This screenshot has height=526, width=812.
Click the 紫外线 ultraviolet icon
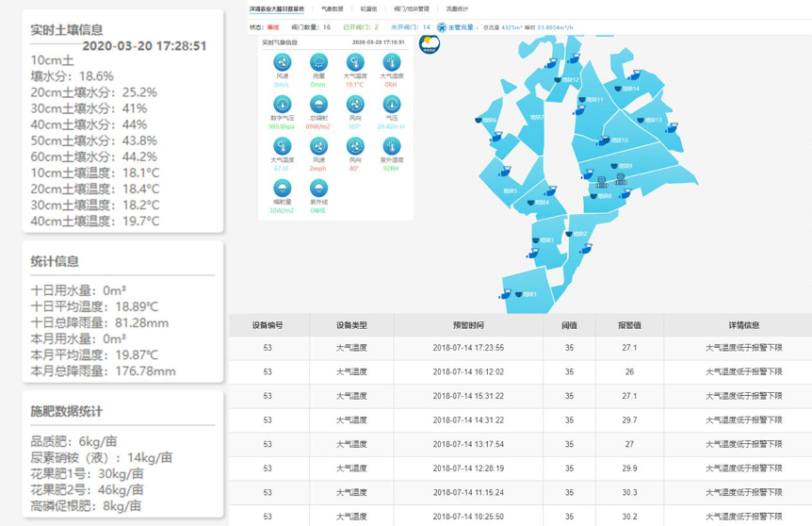[318, 188]
